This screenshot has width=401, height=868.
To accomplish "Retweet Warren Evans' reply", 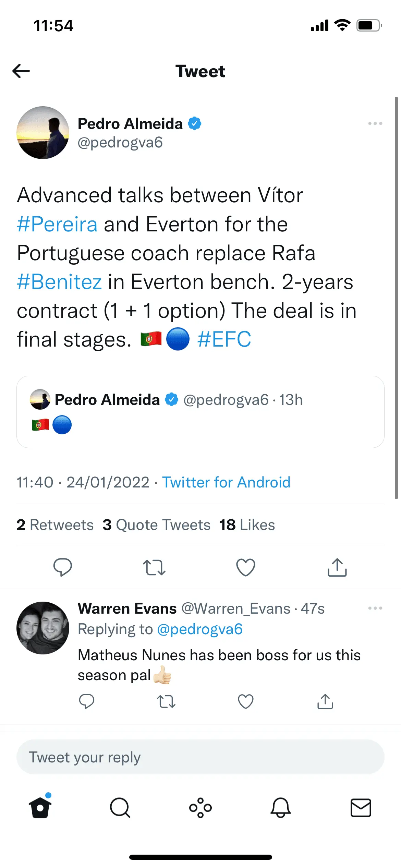I will tap(166, 701).
